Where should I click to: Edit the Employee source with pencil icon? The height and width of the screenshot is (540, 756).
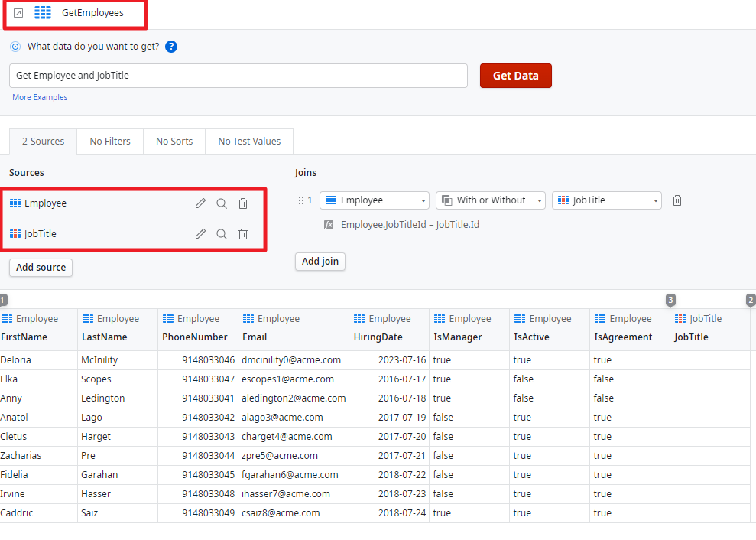click(200, 203)
